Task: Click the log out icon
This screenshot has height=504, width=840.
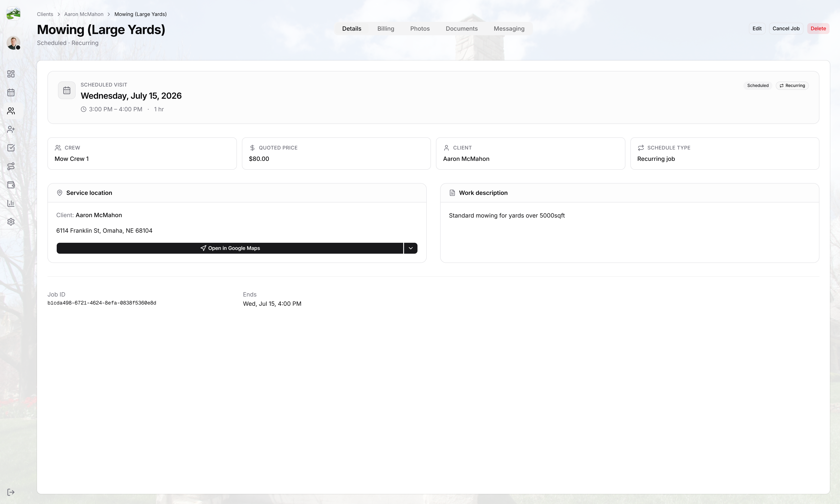Action: point(11,492)
